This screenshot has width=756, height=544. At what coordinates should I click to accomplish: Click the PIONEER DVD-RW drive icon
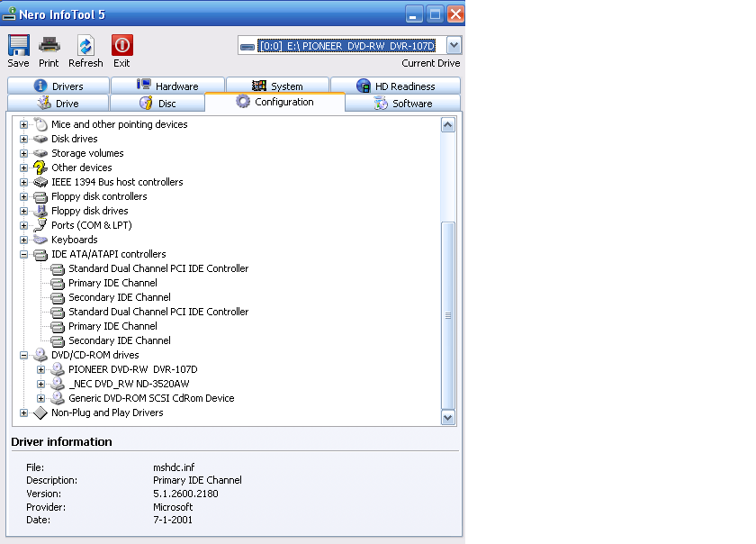click(58, 369)
